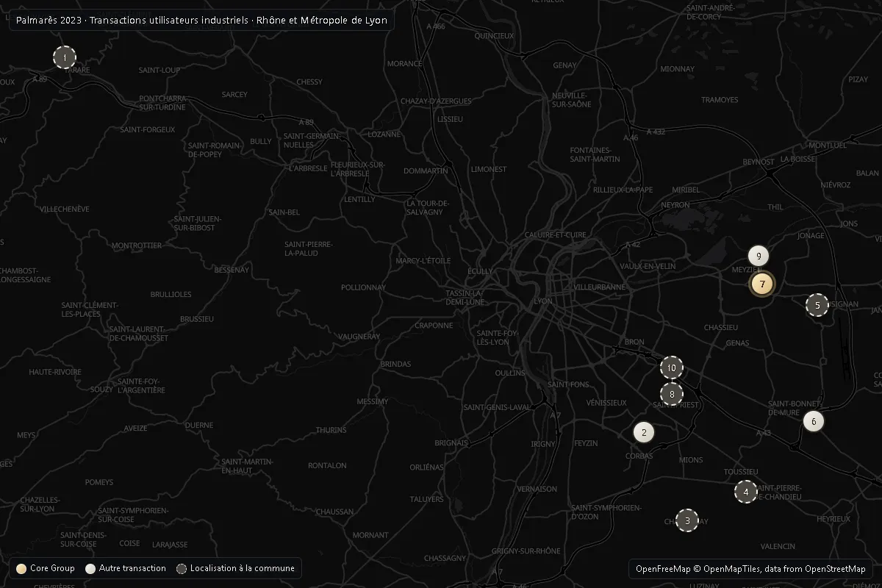Screen dimensions: 882x588
Task: Click the "VALENCIN" map label
Action: click(778, 546)
